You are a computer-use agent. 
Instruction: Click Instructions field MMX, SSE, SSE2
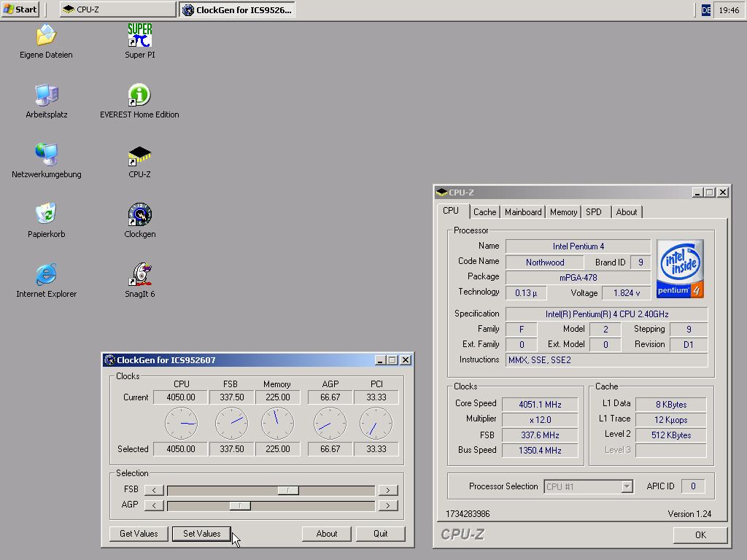[x=606, y=360]
